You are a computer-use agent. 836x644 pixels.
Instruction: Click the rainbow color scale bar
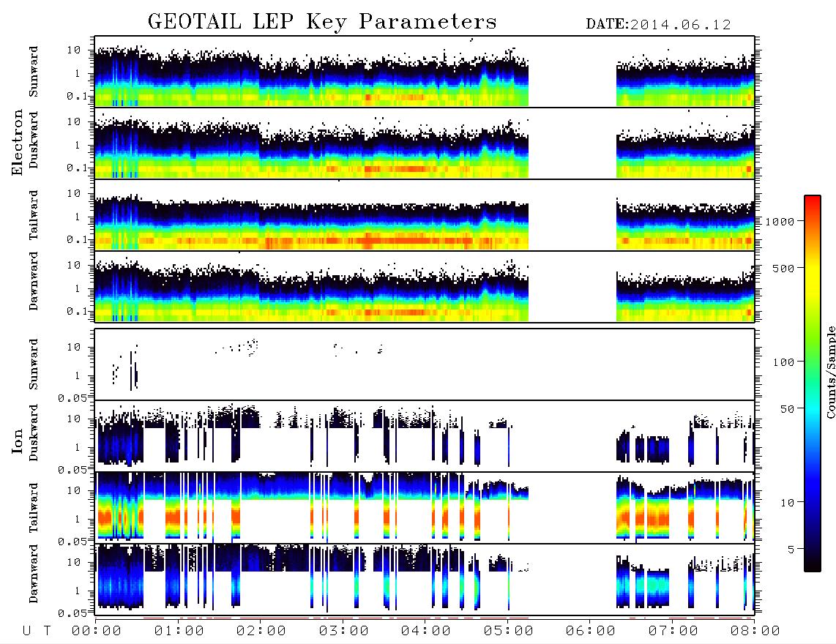pyautogui.click(x=813, y=383)
